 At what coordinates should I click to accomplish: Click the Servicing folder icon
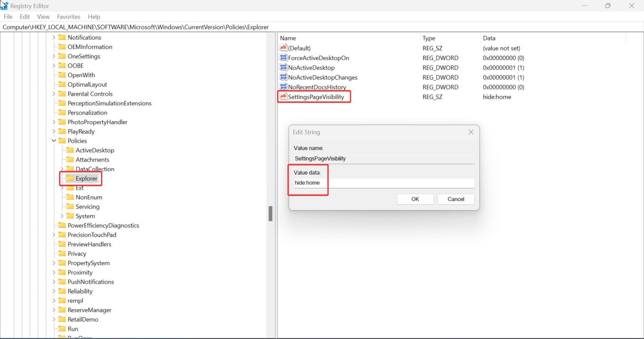(x=70, y=206)
